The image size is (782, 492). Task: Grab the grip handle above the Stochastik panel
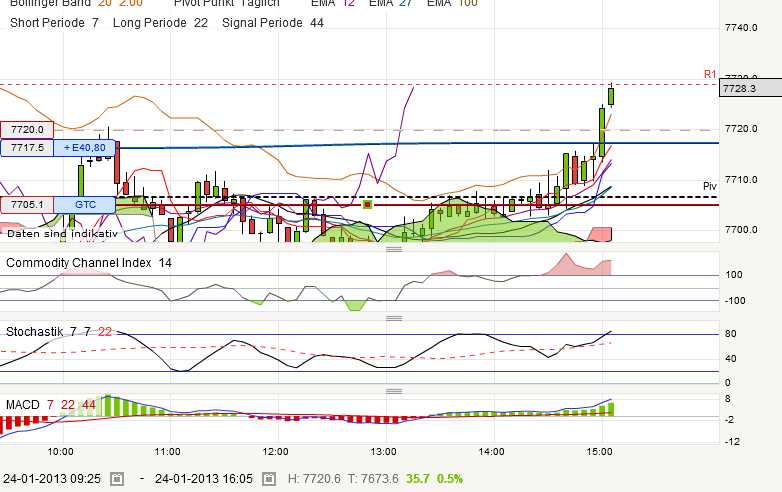[394, 318]
